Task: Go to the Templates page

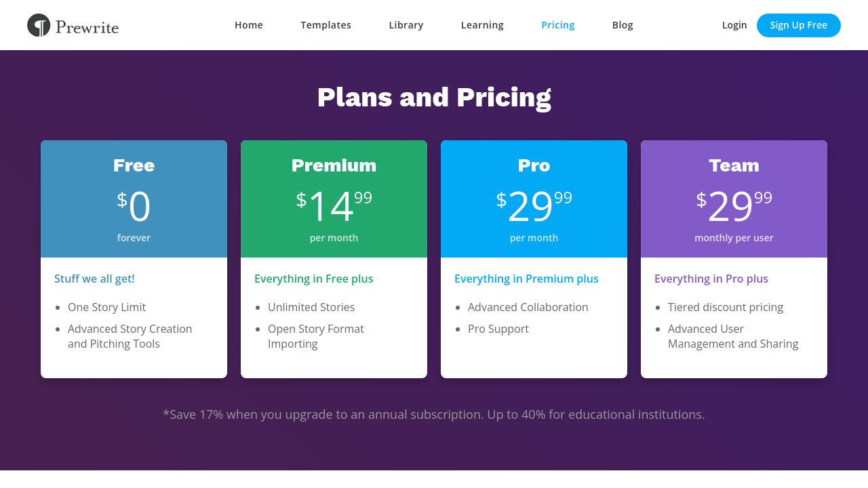Action: (x=326, y=25)
